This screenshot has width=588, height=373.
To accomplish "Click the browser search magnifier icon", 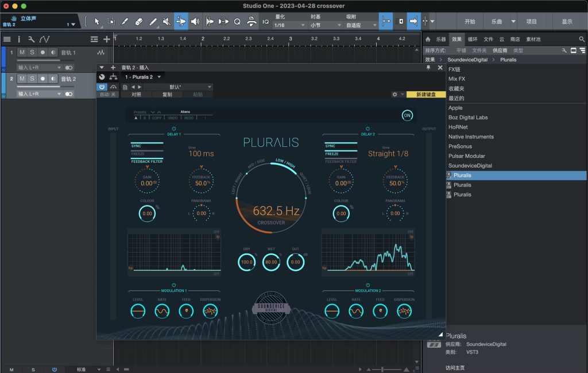I will (582, 39).
